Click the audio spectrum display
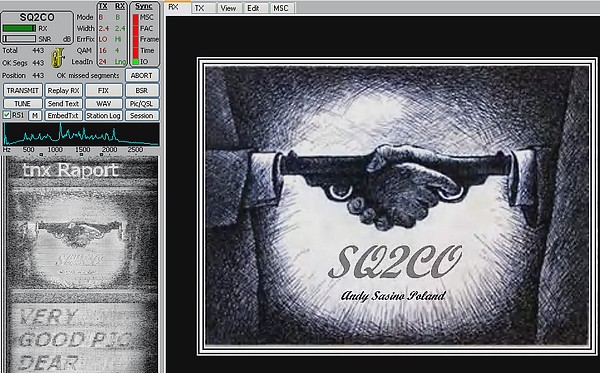Screen dimensions: 600x373 81,134
